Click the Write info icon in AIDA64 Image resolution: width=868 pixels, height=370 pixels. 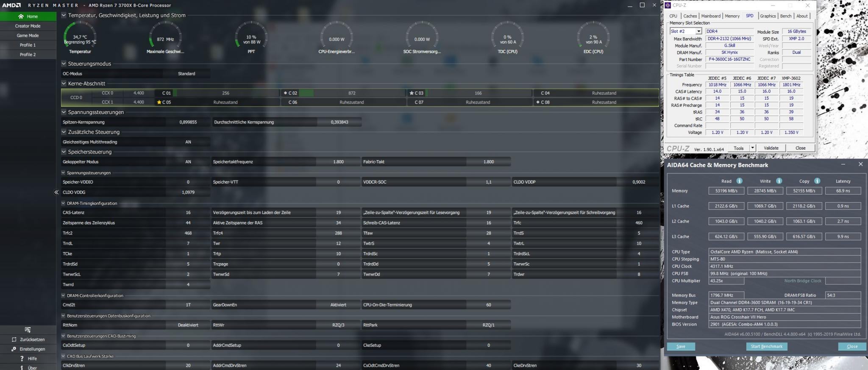point(779,181)
